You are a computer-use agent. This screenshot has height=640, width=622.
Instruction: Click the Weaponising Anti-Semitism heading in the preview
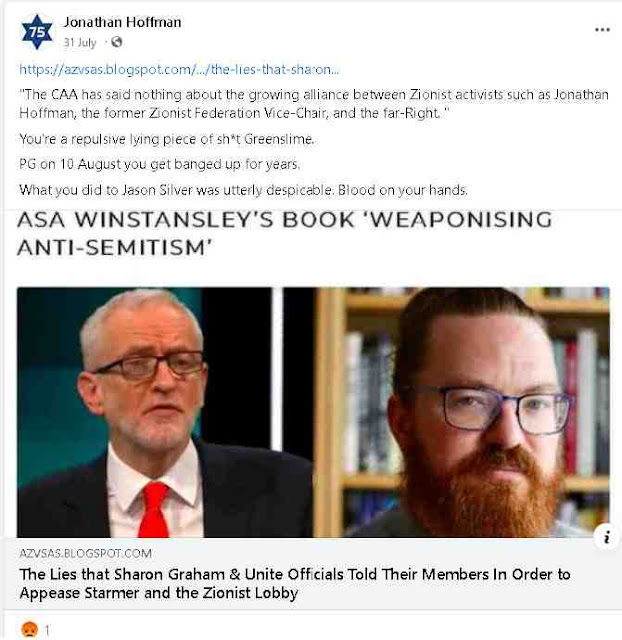click(284, 233)
